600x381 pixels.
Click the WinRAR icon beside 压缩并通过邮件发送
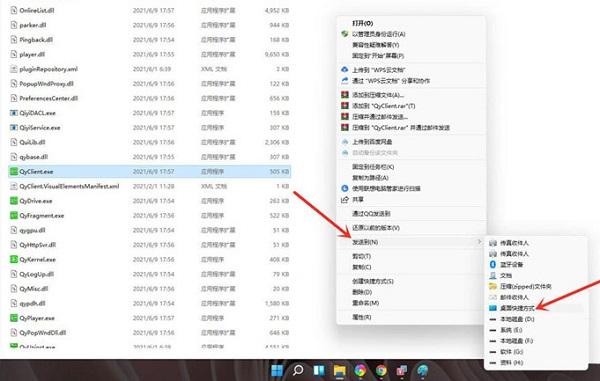(x=345, y=116)
